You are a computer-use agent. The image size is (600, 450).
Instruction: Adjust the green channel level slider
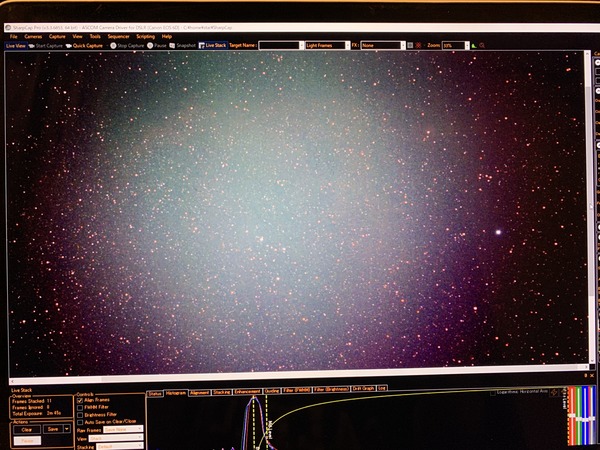pos(581,417)
